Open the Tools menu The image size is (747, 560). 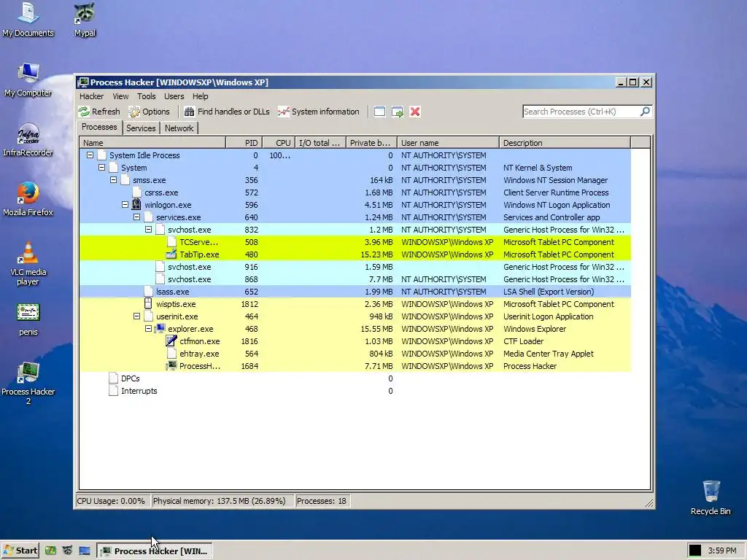146,96
